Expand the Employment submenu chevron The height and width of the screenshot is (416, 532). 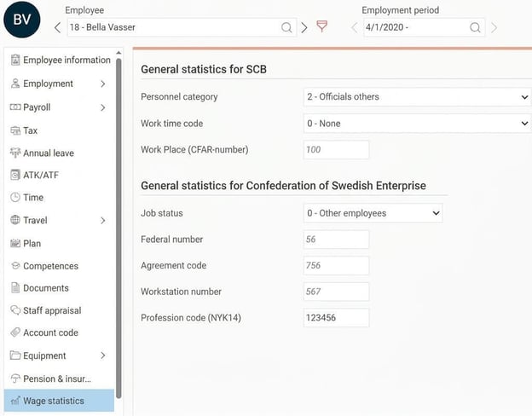point(103,84)
